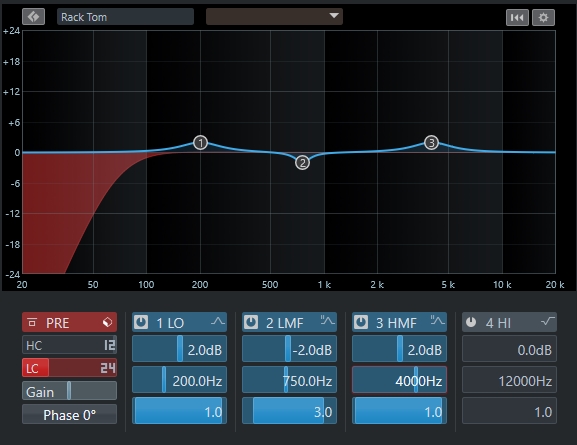This screenshot has height=445, width=577.
Task: Click band 4 frequency field 12000Hz
Action: tap(509, 380)
